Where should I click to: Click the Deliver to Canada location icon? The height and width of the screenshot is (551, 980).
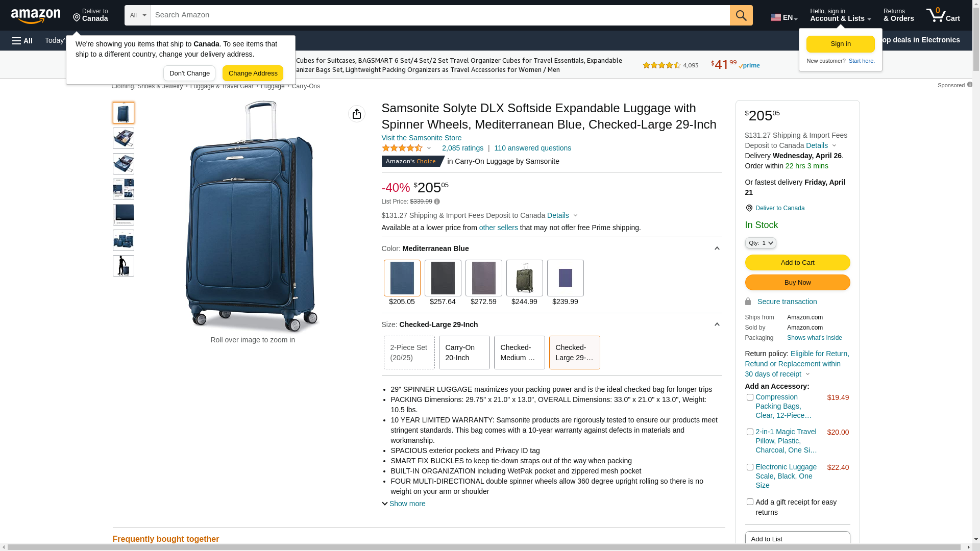click(x=749, y=208)
